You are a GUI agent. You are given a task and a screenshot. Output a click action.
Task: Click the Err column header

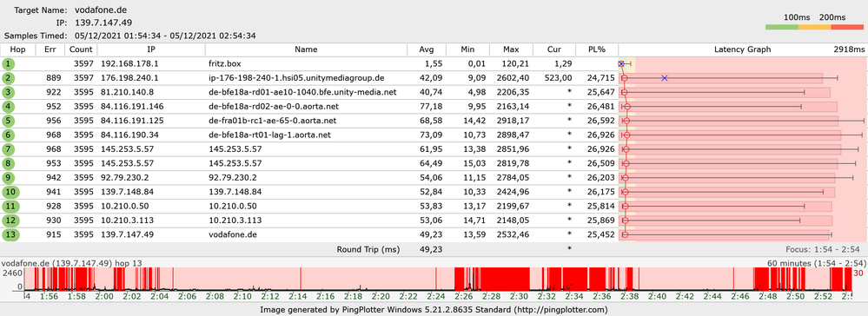pyautogui.click(x=50, y=49)
